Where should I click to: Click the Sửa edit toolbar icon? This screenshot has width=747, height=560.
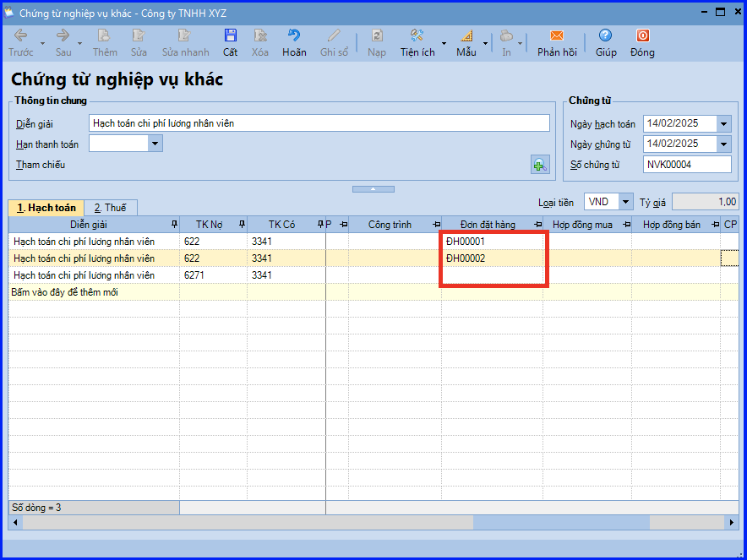pos(139,35)
